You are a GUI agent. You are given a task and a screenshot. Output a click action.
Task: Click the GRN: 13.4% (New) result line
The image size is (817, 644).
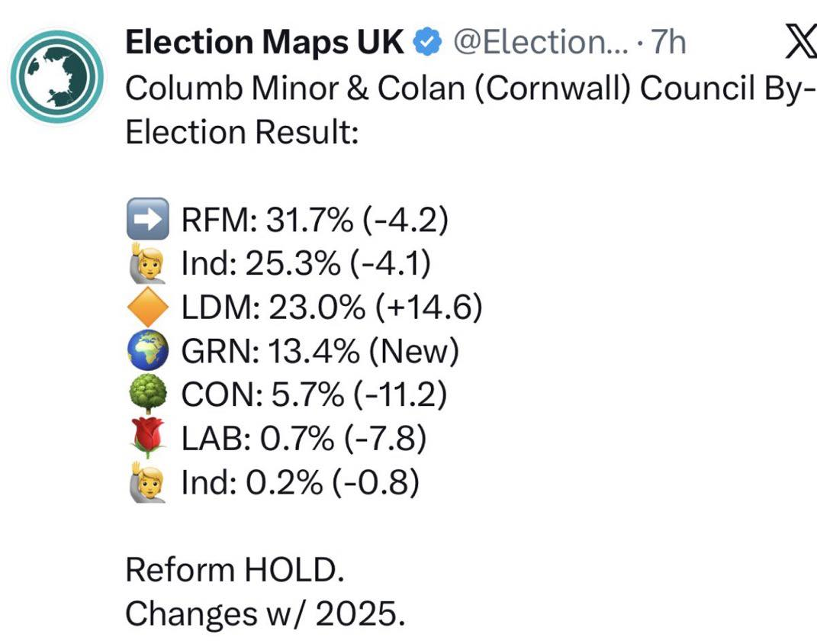[320, 351]
